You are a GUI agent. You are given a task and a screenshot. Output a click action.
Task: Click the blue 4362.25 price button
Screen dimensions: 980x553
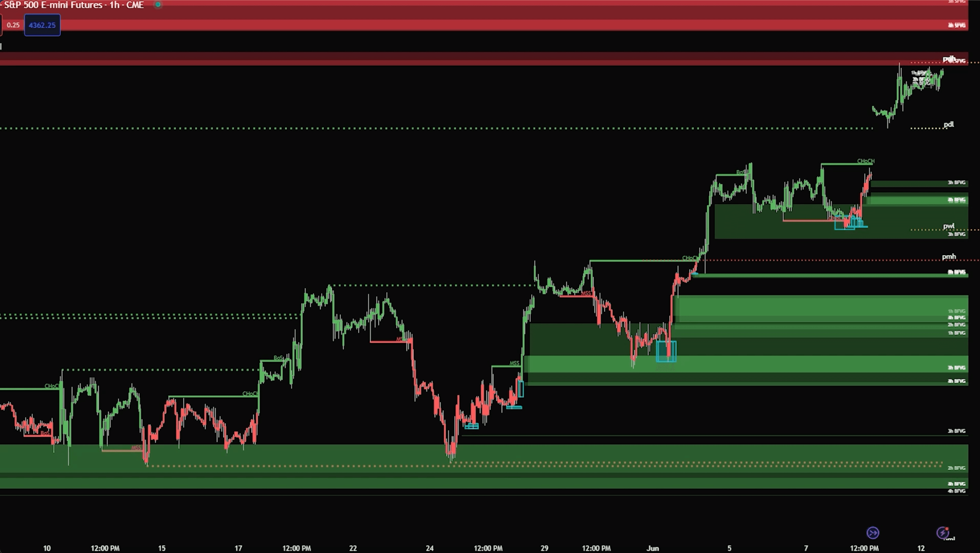(x=42, y=25)
